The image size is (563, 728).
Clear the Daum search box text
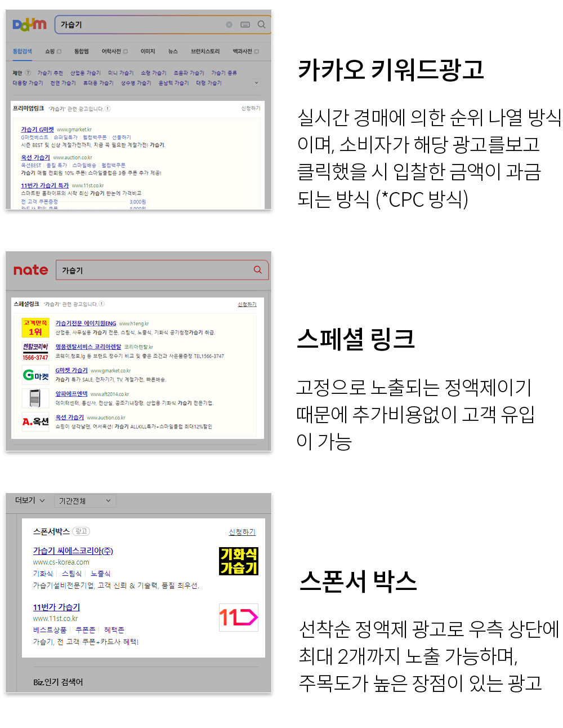229,25
